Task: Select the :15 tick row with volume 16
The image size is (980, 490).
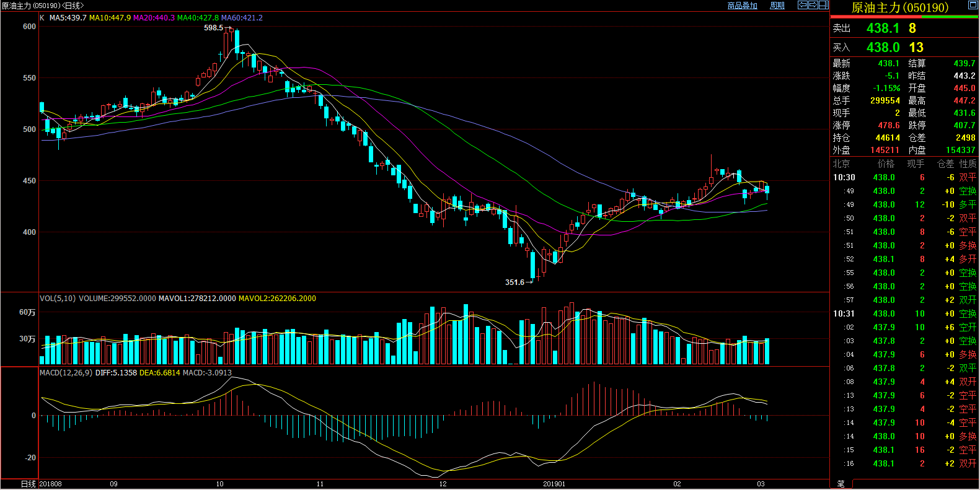Action: click(904, 450)
